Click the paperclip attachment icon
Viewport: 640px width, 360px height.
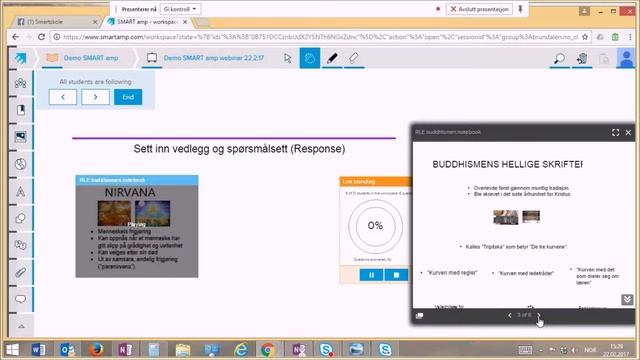tap(20, 272)
